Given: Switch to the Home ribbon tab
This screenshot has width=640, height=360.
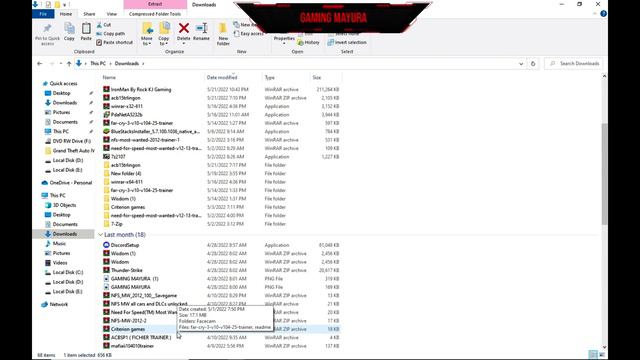Looking at the screenshot, I should click(x=66, y=14).
